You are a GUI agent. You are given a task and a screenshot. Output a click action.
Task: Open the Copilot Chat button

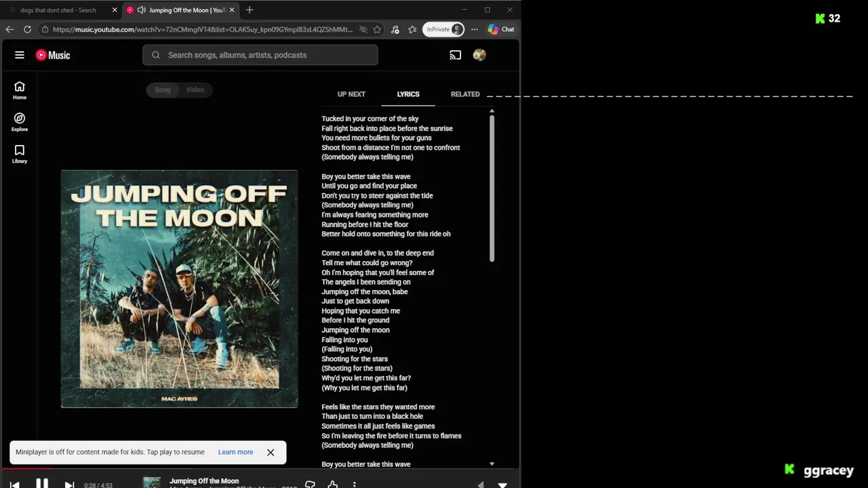(x=501, y=29)
